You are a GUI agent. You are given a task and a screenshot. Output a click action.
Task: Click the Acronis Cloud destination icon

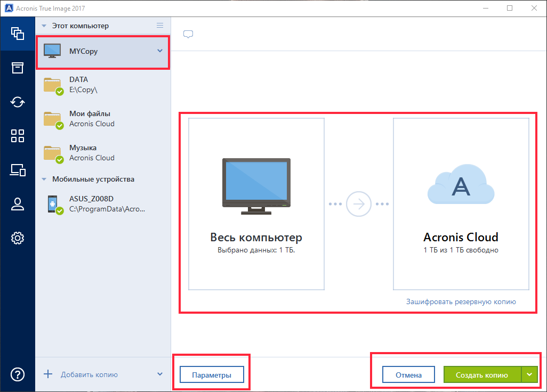click(461, 184)
